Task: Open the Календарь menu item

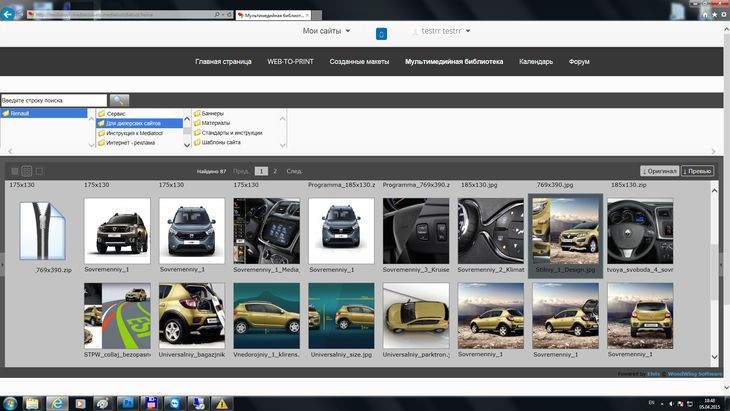Action: click(x=535, y=61)
